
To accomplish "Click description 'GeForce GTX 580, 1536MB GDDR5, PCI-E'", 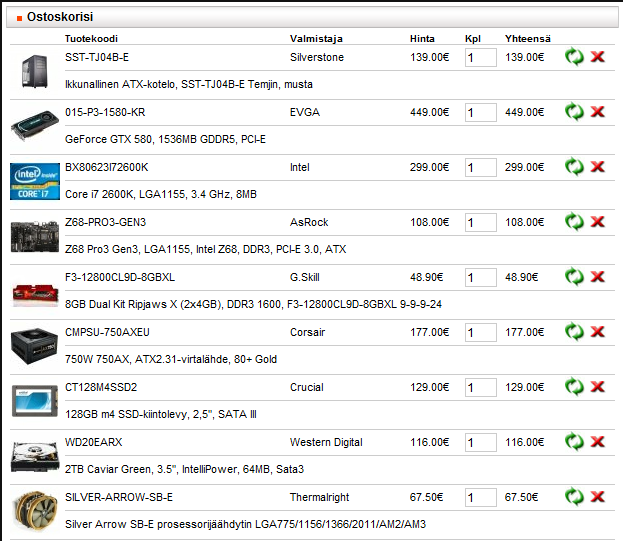I will point(165,139).
